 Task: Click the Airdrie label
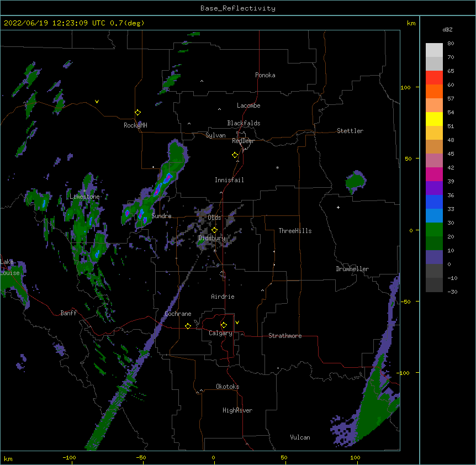(223, 297)
